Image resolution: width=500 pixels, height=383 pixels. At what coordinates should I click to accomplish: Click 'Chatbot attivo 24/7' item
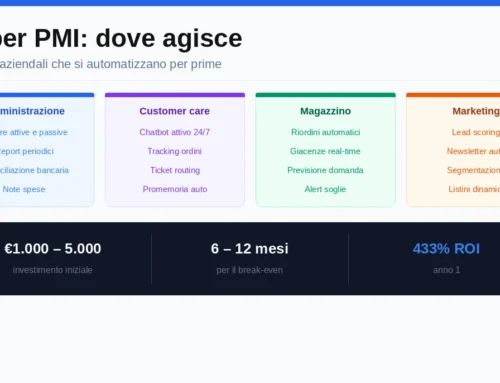[175, 132]
